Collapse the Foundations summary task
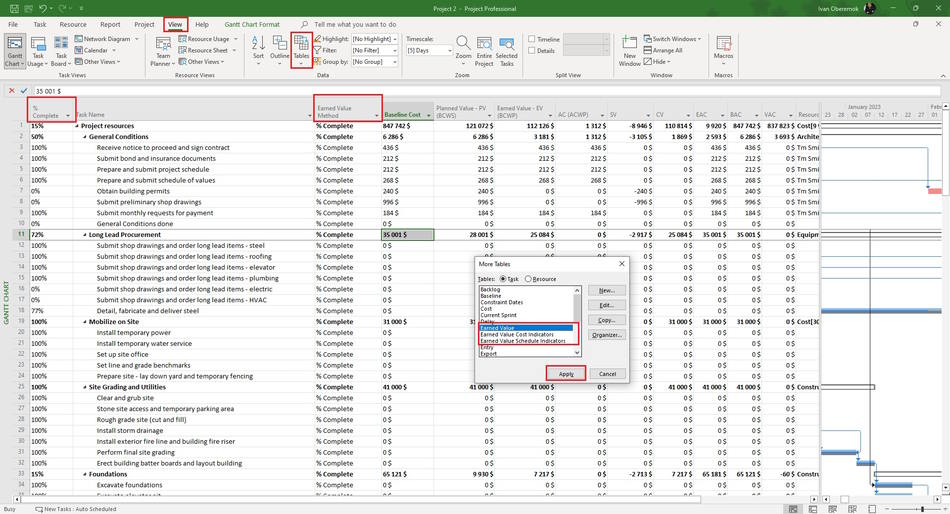The image size is (950, 514). click(x=85, y=474)
